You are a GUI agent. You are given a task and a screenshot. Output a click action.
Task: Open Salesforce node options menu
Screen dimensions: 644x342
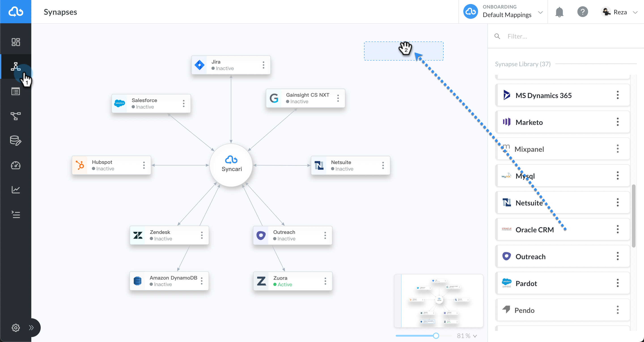184,103
